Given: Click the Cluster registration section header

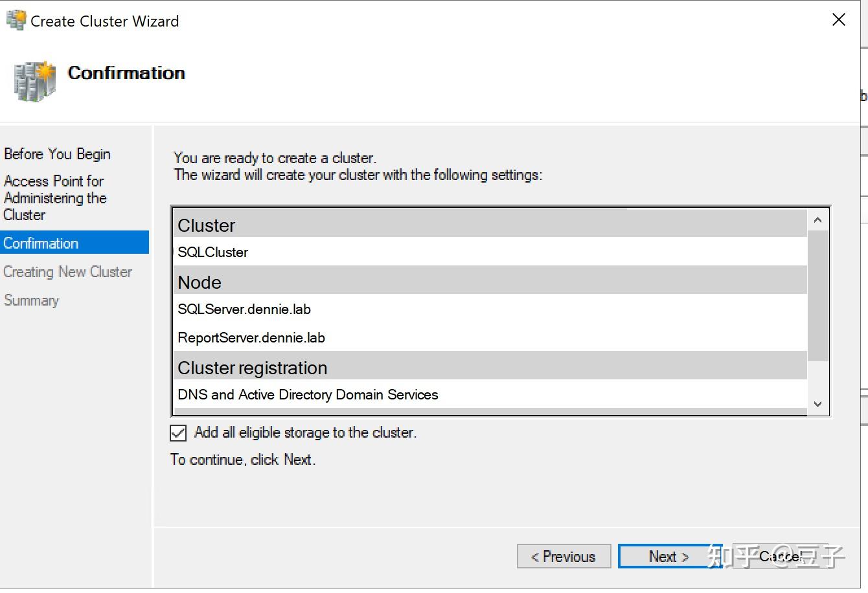Looking at the screenshot, I should (x=252, y=367).
